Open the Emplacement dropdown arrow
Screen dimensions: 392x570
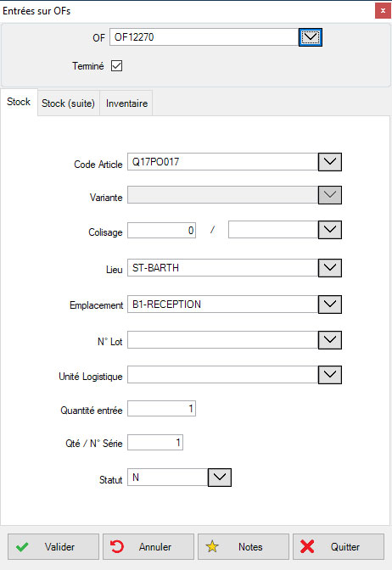(x=330, y=305)
